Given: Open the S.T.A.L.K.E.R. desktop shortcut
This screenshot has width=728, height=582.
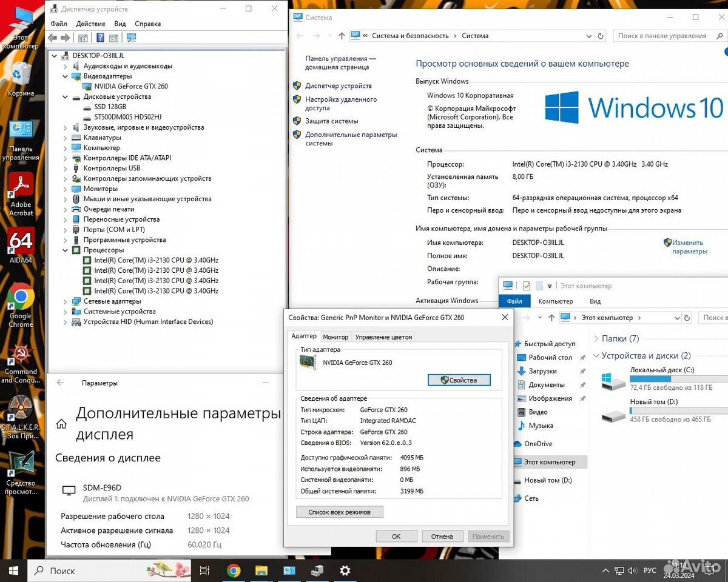Looking at the screenshot, I should [x=21, y=417].
